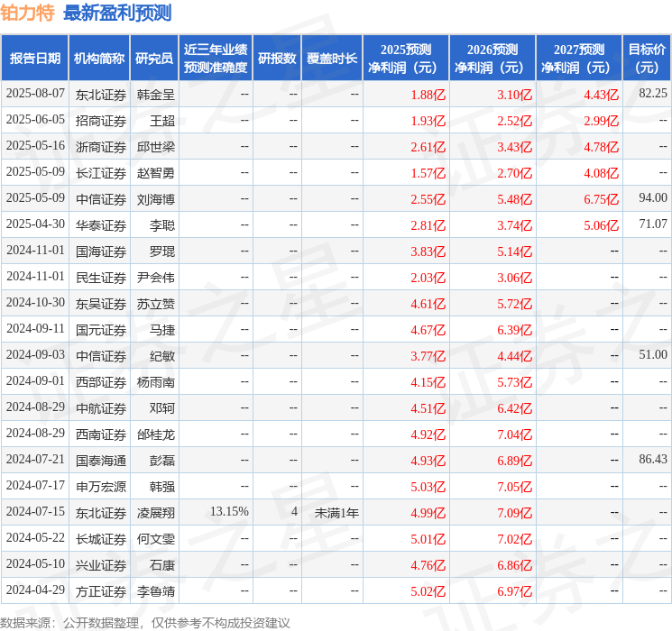
Task: Click 方正证券 institution cell
Action: pyautogui.click(x=101, y=591)
